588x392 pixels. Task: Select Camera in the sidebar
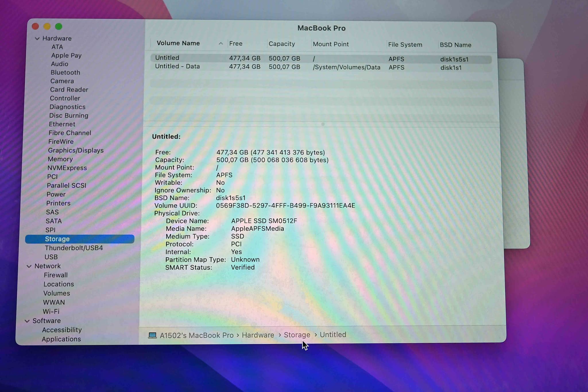click(x=62, y=81)
